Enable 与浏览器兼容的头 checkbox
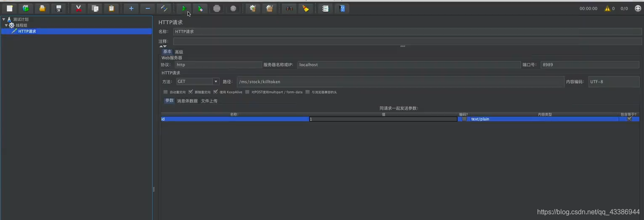Viewport: 644px width, 220px height. pos(307,92)
